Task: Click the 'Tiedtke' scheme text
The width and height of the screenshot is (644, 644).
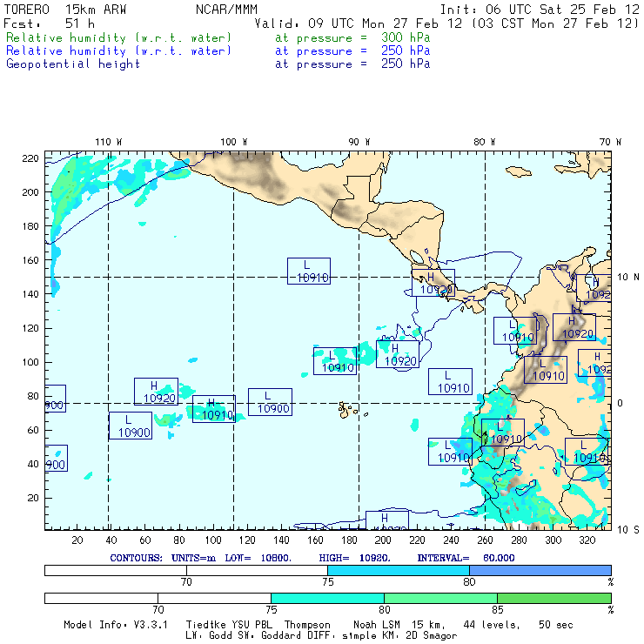Action: click(x=206, y=625)
